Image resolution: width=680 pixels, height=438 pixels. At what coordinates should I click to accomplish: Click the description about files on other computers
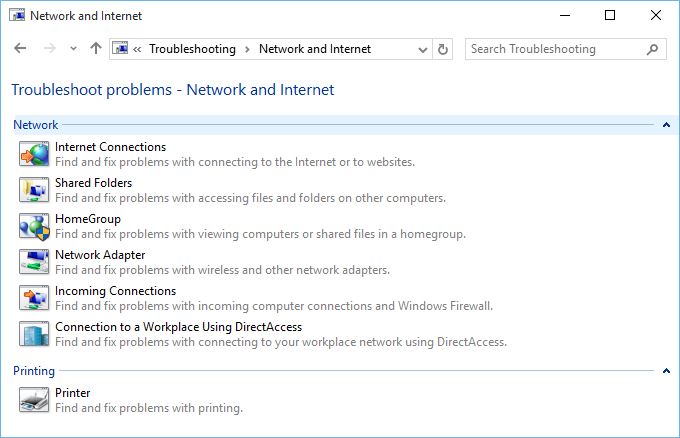pyautogui.click(x=250, y=198)
